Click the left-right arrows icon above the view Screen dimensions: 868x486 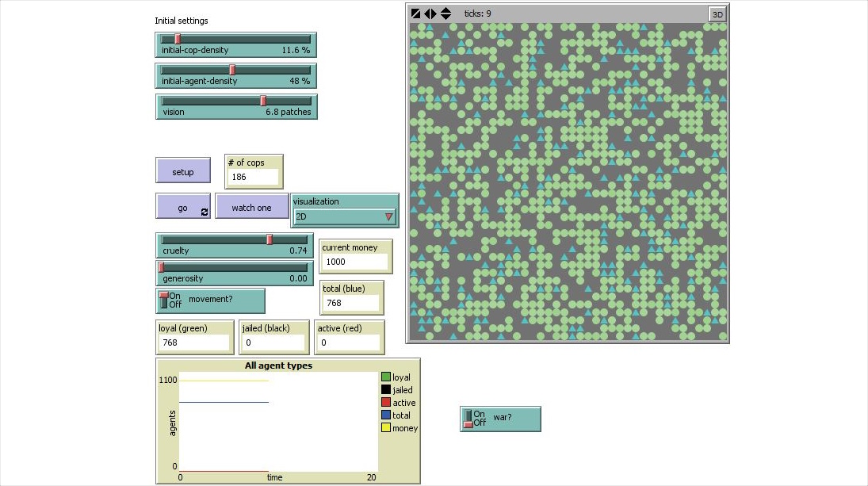[430, 13]
